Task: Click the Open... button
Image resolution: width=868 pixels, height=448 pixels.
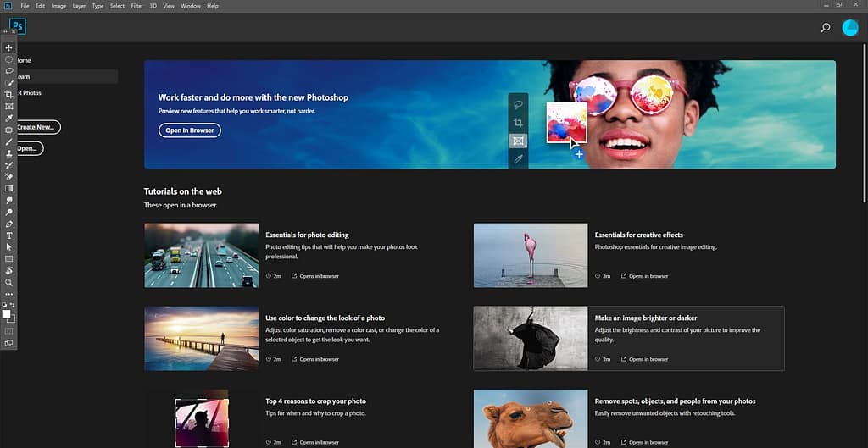Action: [x=30, y=148]
